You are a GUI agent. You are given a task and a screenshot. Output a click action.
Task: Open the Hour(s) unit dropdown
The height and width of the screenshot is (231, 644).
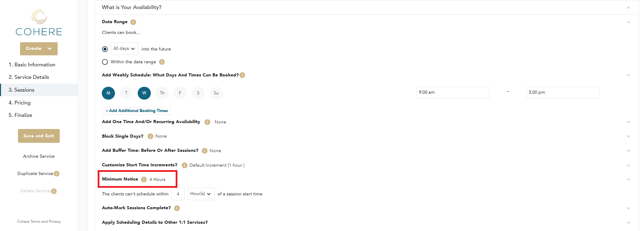(x=201, y=194)
